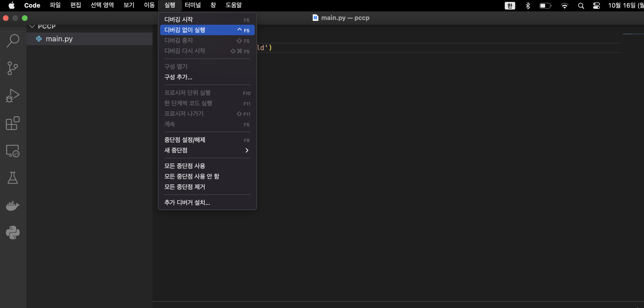Open the Python view in activity bar
The image size is (644, 308).
(13, 232)
